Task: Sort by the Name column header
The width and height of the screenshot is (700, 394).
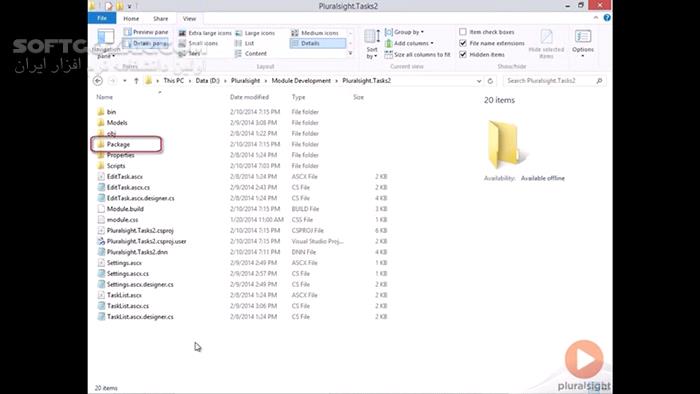Action: (104, 97)
